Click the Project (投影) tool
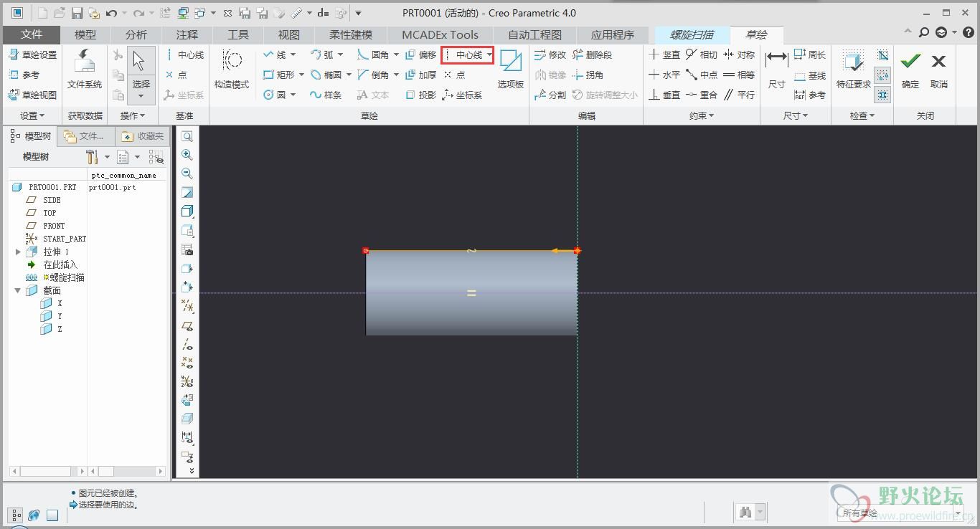This screenshot has width=980, height=529. click(x=421, y=95)
